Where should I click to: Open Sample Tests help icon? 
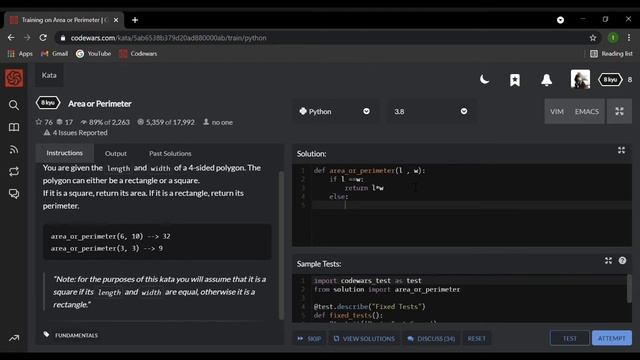point(622,260)
